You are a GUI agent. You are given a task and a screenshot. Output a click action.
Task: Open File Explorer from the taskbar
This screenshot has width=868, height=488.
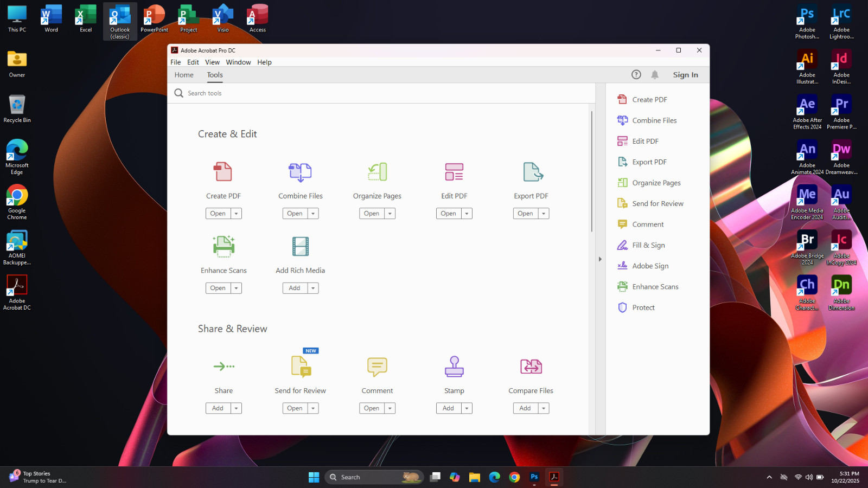(475, 477)
